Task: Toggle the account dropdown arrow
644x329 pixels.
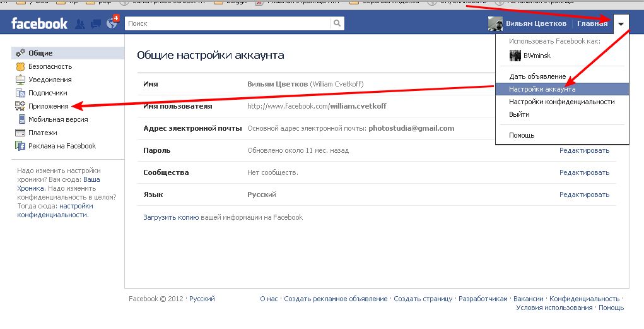Action: tap(621, 24)
